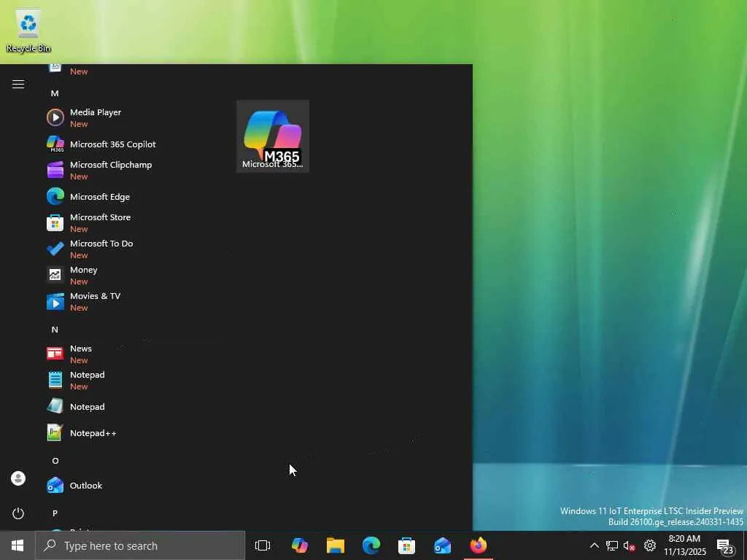Screen dimensions: 747x560
Task: Open Microsoft Clipchamp icon
Action: pyautogui.click(x=55, y=170)
